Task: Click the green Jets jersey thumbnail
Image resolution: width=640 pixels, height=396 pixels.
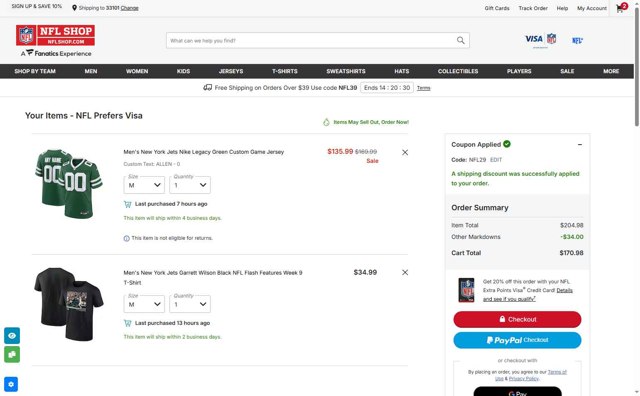Action: (x=69, y=184)
